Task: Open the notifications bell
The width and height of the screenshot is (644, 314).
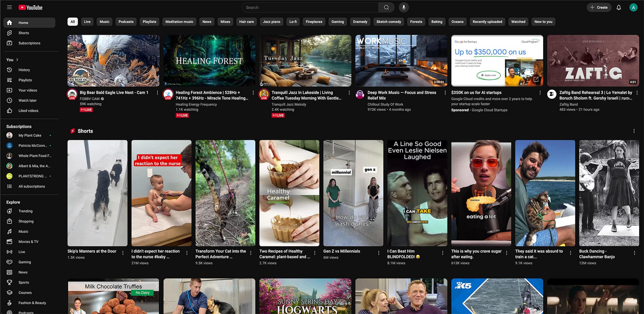Action: click(x=619, y=7)
